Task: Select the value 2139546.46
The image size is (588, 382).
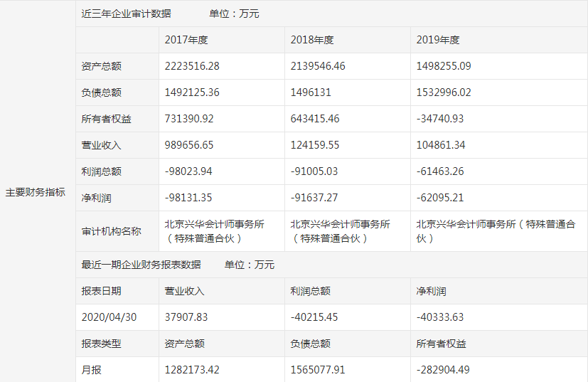Action: 318,66
